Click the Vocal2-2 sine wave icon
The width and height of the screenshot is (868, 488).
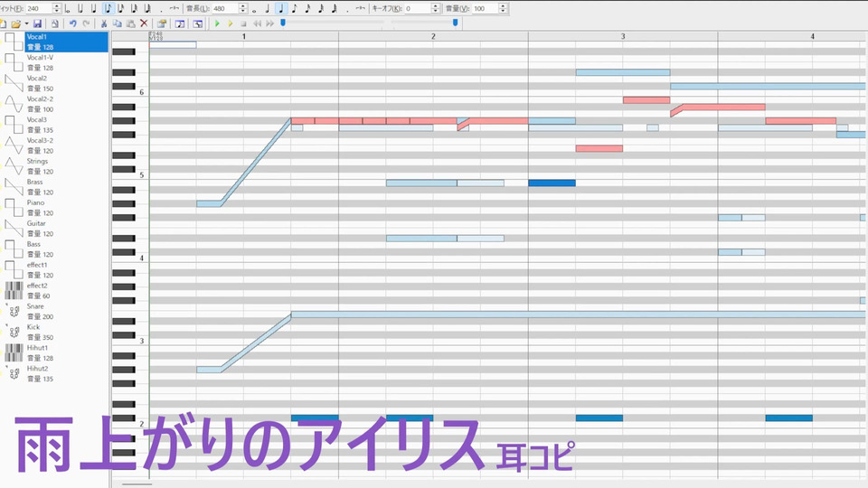point(14,104)
